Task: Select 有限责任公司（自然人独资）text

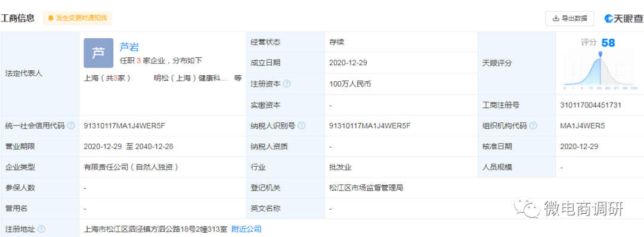Action: pos(131,168)
